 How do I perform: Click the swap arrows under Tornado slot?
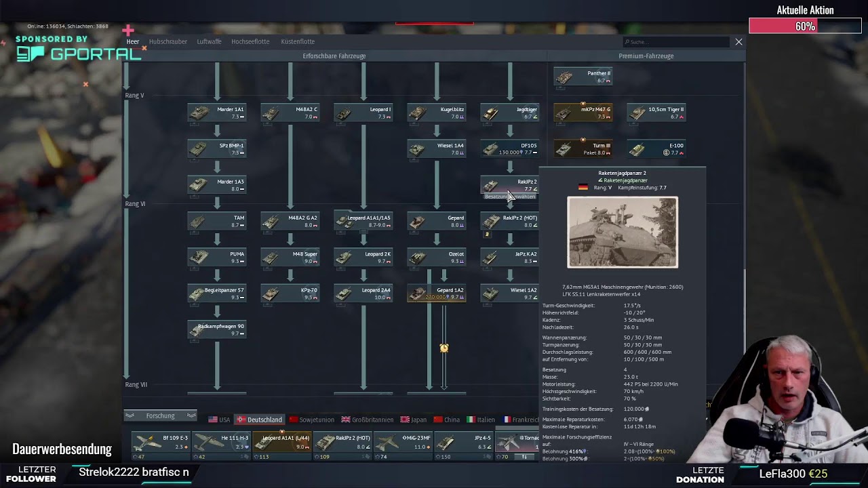pos(524,457)
